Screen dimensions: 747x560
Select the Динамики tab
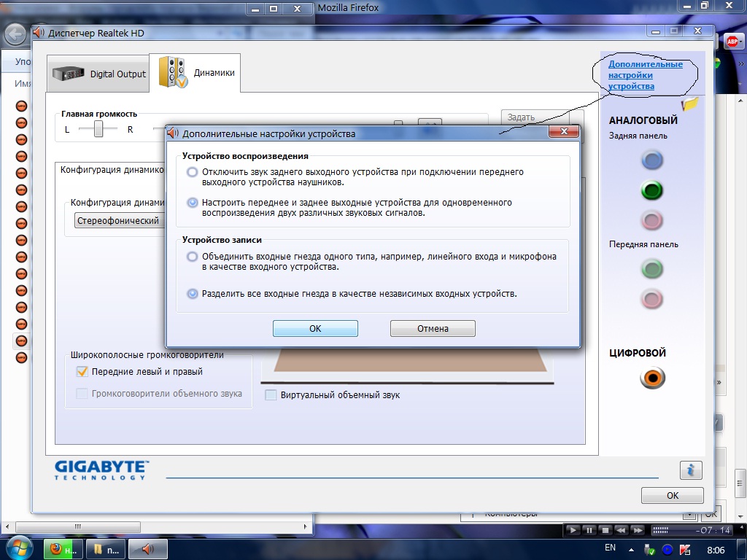pyautogui.click(x=195, y=73)
